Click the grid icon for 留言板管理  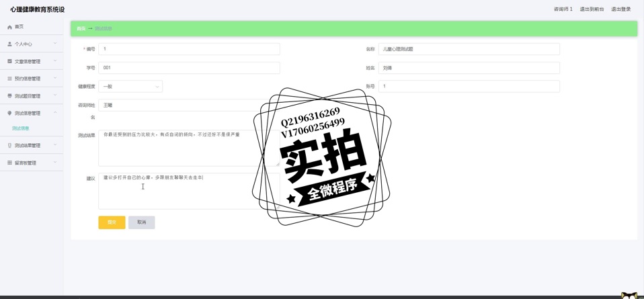[x=9, y=163]
